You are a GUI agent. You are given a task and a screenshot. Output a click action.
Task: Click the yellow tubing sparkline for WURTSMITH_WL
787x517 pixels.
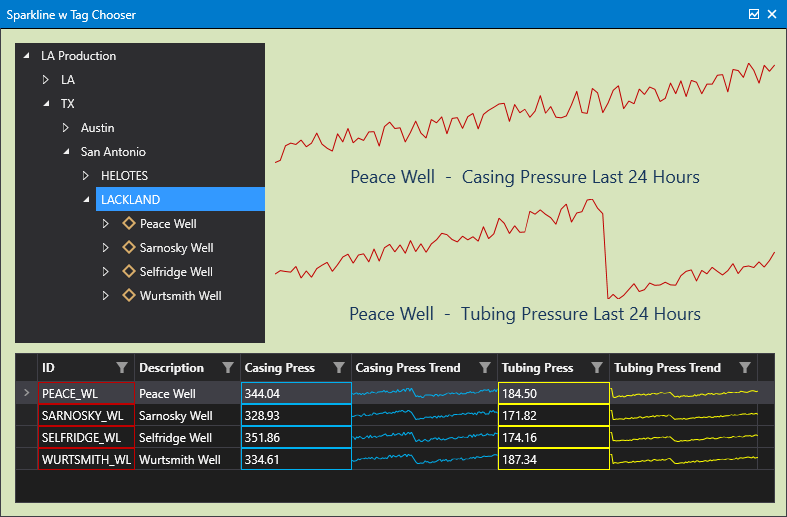[x=684, y=459]
